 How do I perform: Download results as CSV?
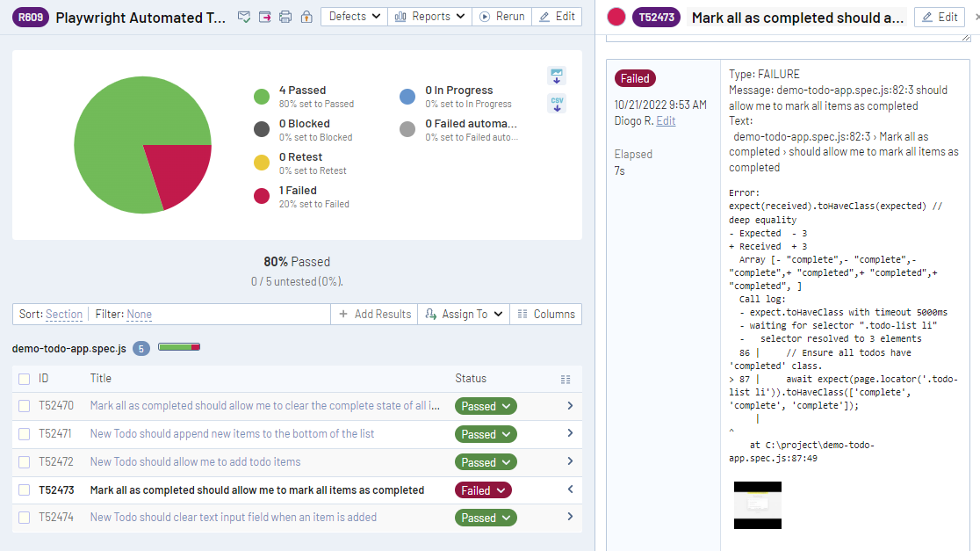point(556,103)
